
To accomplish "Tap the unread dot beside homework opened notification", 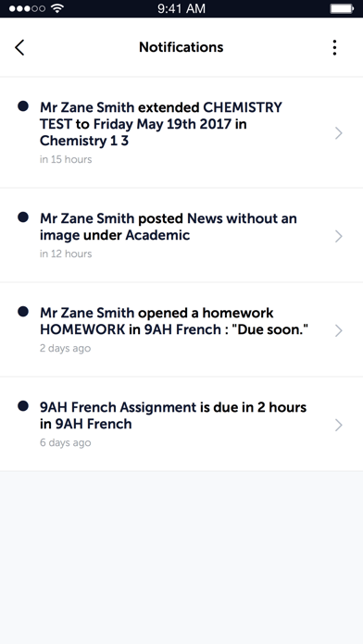I will (x=23, y=311).
